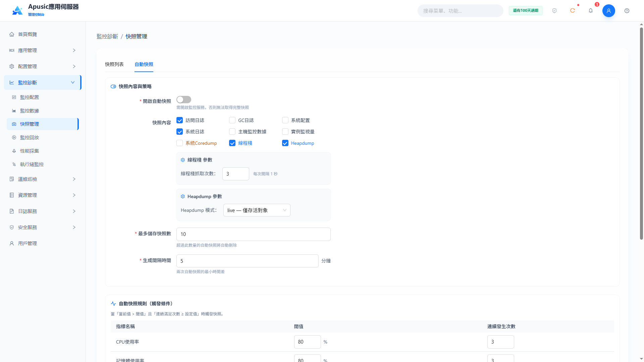This screenshot has width=644, height=362.
Task: Toggle the 開啟自動快照 switch
Action: click(x=184, y=100)
